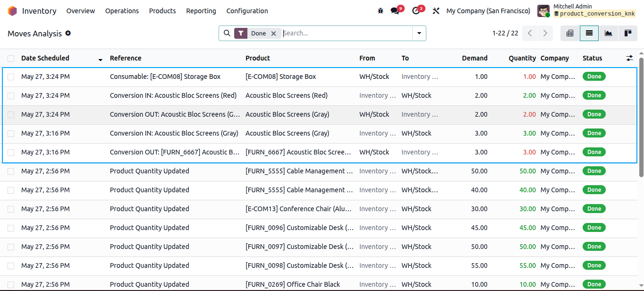Image resolution: width=644 pixels, height=291 pixels.
Task: Switch to graph view
Action: click(x=609, y=33)
